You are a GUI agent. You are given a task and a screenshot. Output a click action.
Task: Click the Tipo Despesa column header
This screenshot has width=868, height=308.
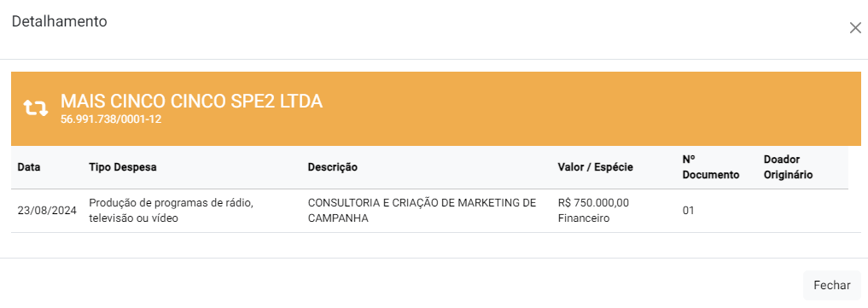pos(122,167)
